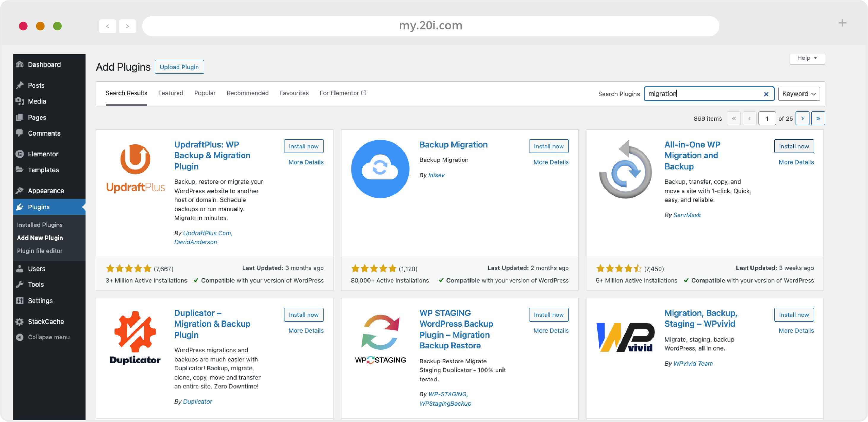Viewport: 868px width, 422px height.
Task: Click the Media icon in sidebar
Action: [20, 101]
